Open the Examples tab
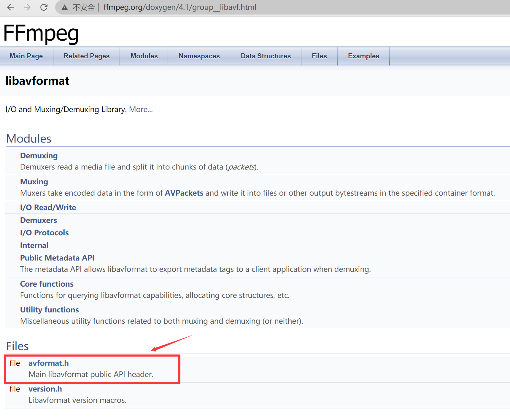Viewport: 510px width, 420px height. (363, 56)
